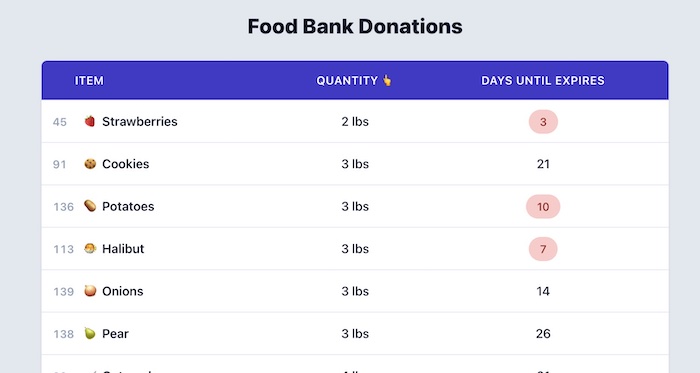Click the onion emoji icon
Screen dimensions: 700x373
[90, 291]
